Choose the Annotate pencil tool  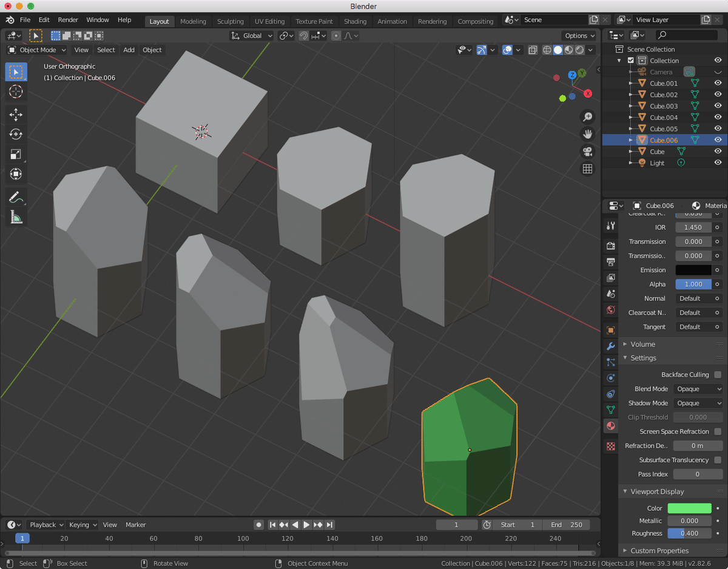coord(16,197)
